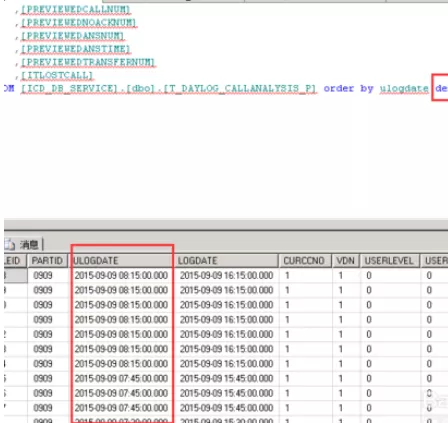Select the USERLEVEL column header
The height and width of the screenshot is (423, 448).
(389, 261)
